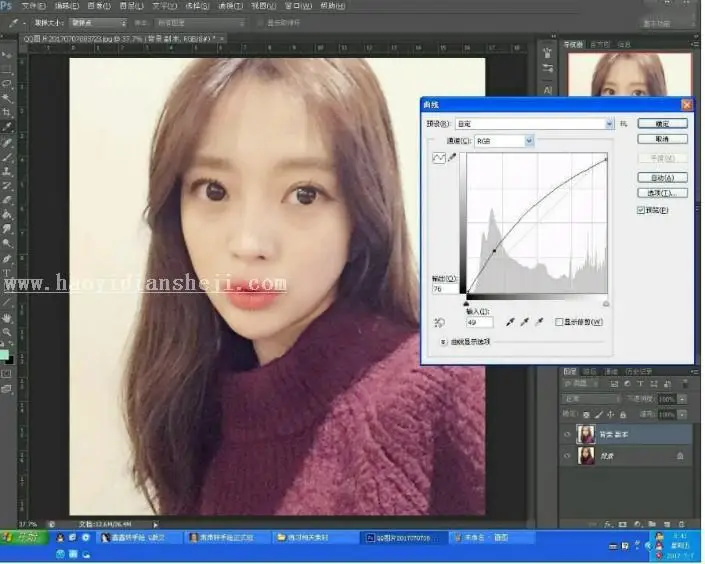This screenshot has height=564, width=705.
Task: Toggle the Preview checkbox in Curves
Action: pyautogui.click(x=641, y=210)
